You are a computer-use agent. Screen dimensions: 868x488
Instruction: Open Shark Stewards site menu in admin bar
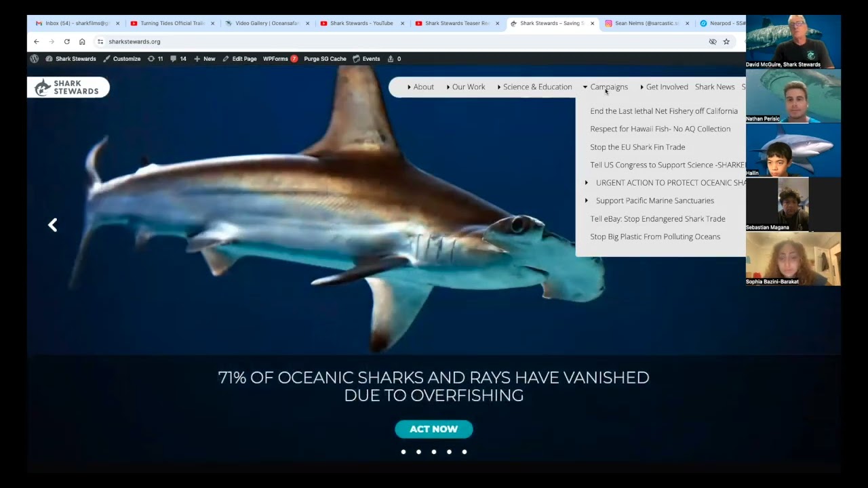[x=71, y=59]
